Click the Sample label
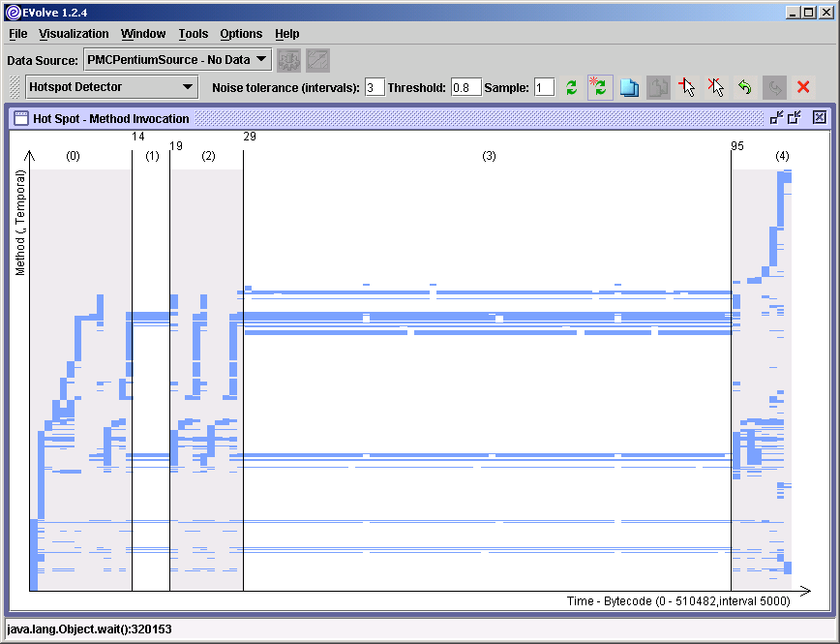This screenshot has width=840, height=644. 507,87
